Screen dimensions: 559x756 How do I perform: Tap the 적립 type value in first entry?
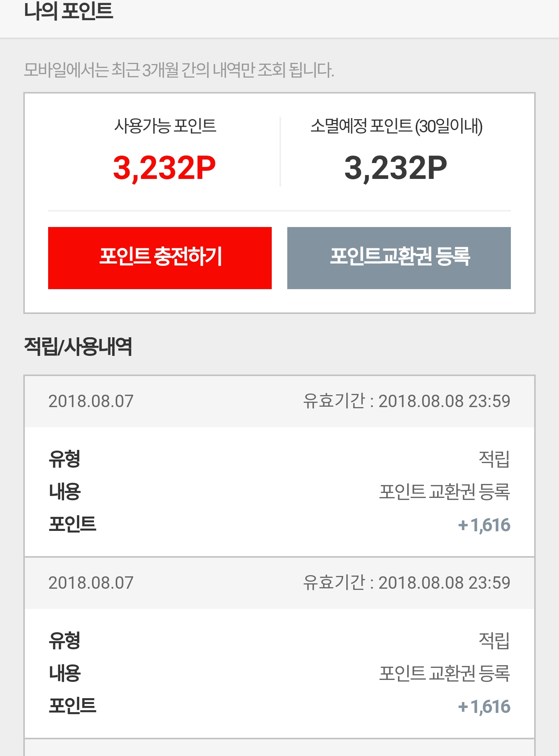(x=494, y=459)
